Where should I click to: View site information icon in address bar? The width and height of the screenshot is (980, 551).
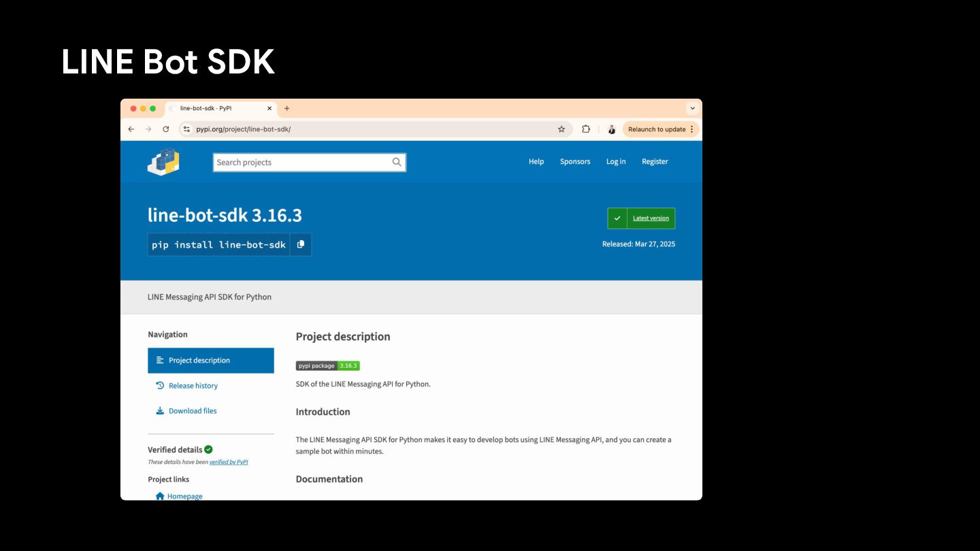click(x=186, y=129)
